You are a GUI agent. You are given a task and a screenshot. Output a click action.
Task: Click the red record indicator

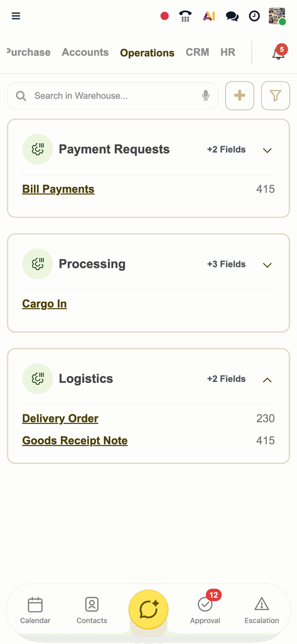pos(165,16)
